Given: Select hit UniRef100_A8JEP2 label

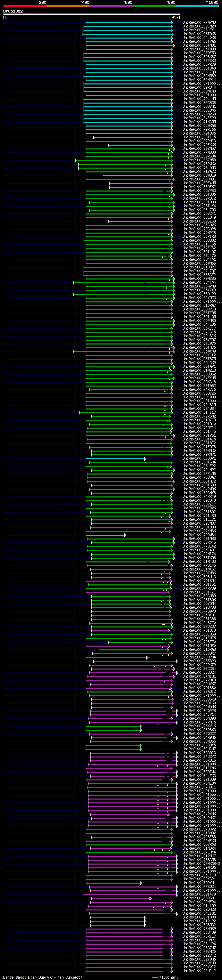Looking at the screenshot, I should 199,466.
